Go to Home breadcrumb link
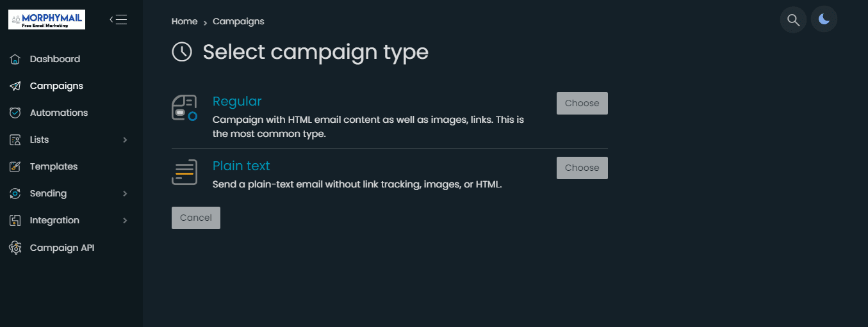This screenshot has width=868, height=327. 184,21
